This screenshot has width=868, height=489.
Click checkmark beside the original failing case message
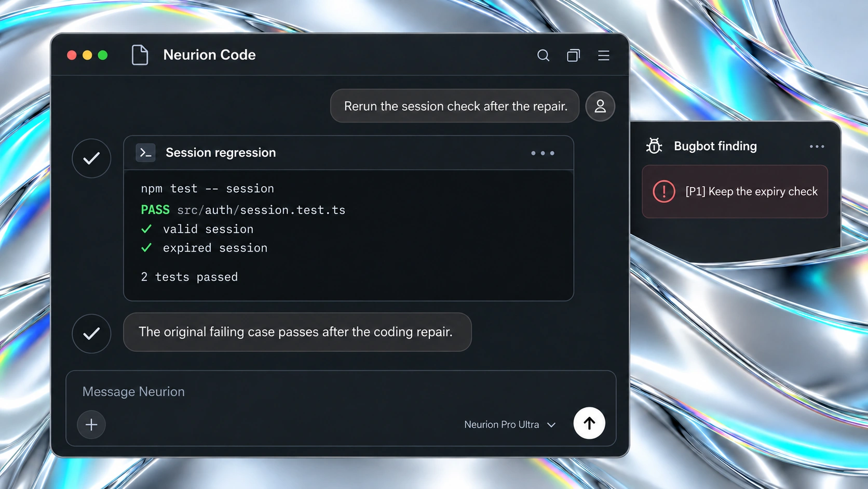pos(91,334)
